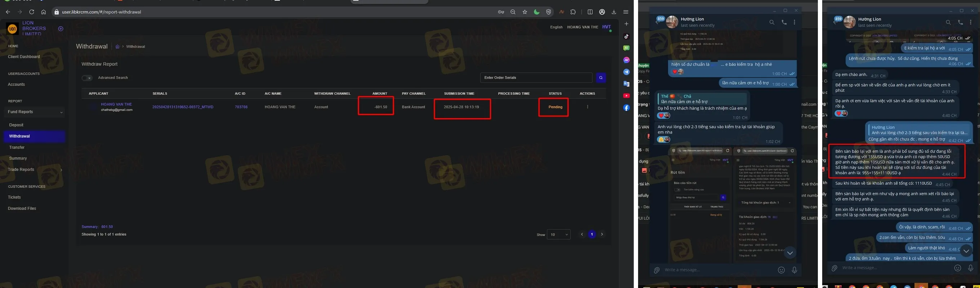
Task: Add a sidebar app with the plus icon
Action: [x=626, y=24]
